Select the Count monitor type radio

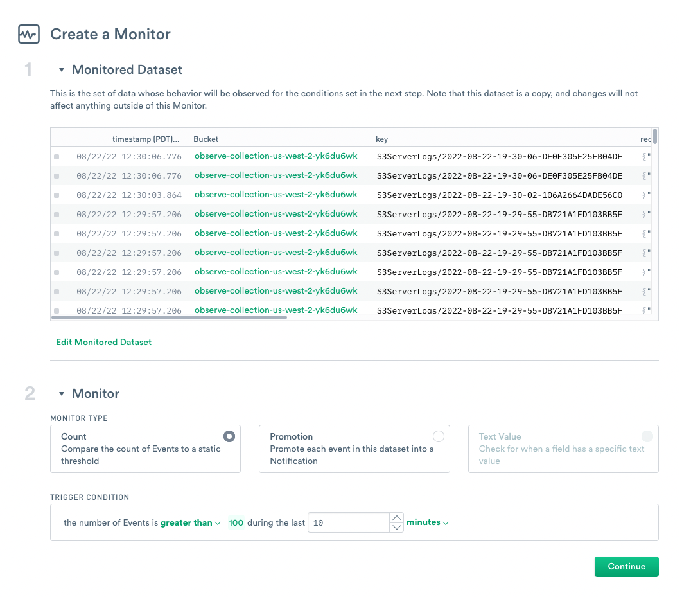(x=229, y=436)
